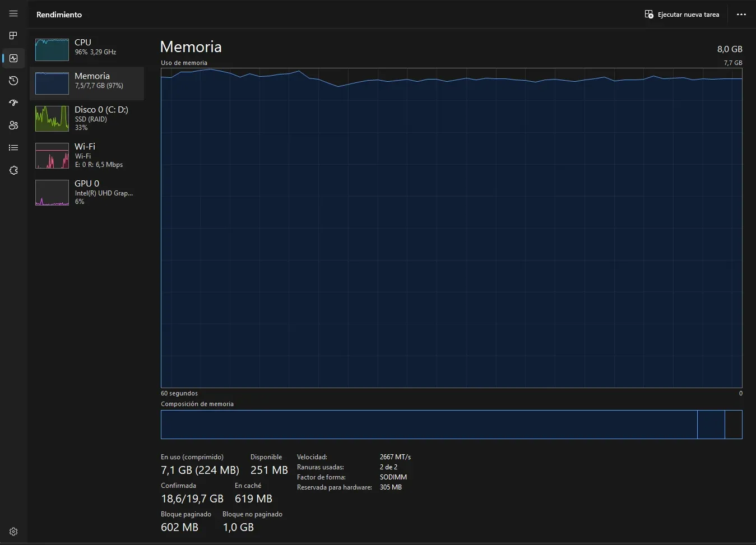Click the SODIMM form factor value
Screen dimensions: 756x545
[x=393, y=477]
